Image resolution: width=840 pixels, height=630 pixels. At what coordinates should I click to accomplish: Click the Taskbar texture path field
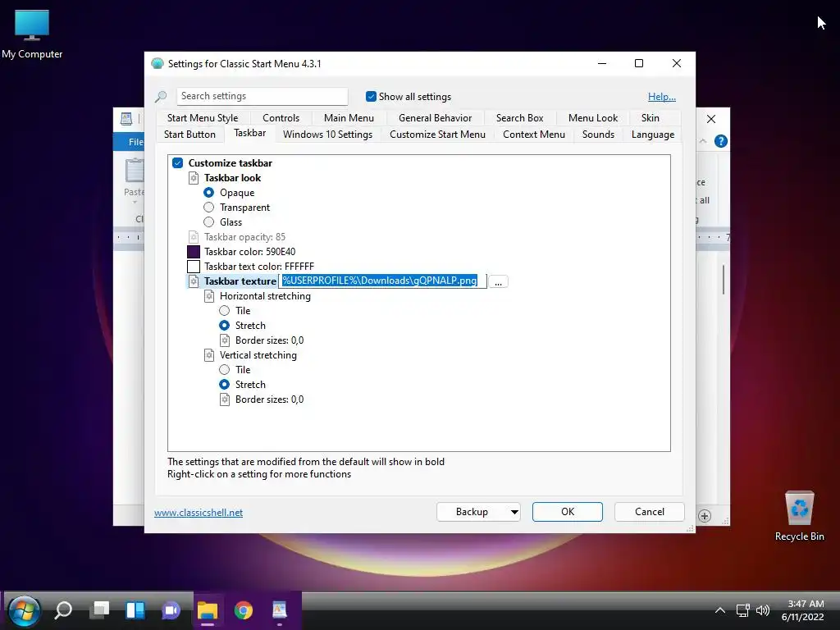[x=382, y=281]
